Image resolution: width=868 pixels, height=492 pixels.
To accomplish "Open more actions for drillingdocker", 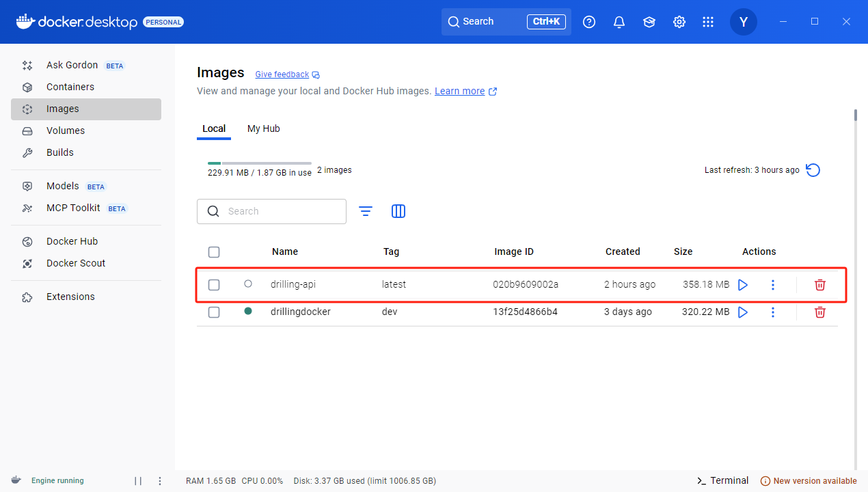I will click(x=773, y=312).
